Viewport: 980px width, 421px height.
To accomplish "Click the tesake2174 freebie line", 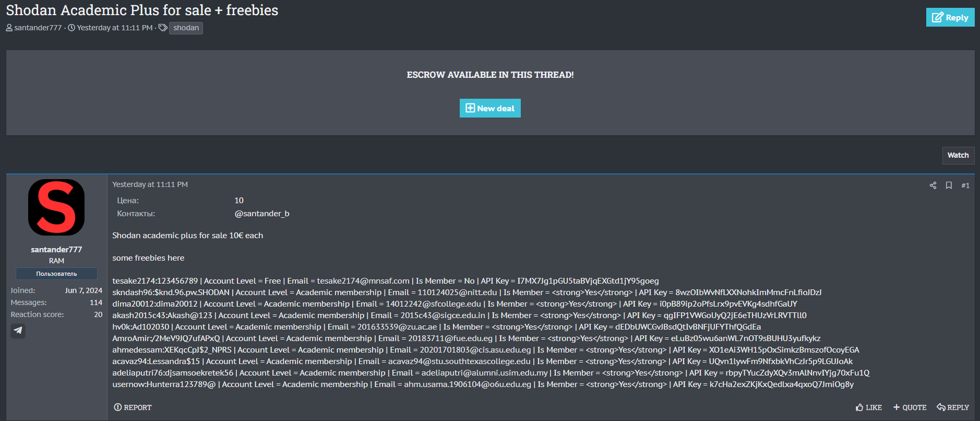I will click(386, 281).
